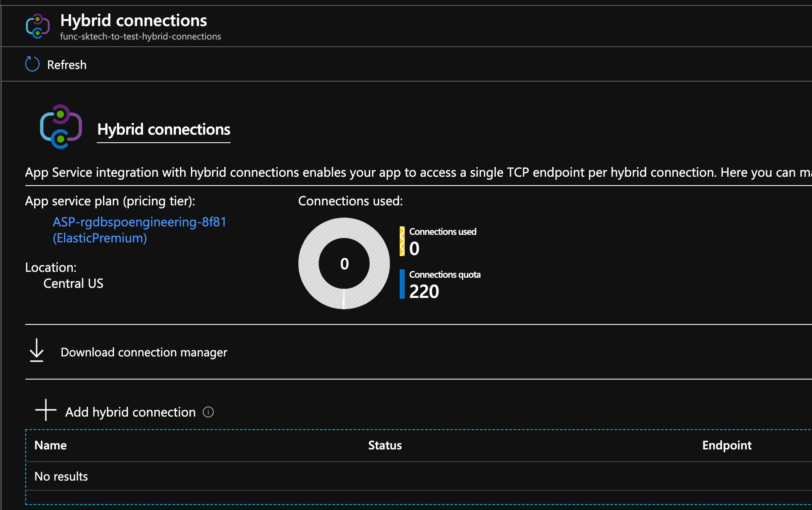812x510 pixels.
Task: Open the info tooltip beside Add hybrid connection
Action: pyautogui.click(x=208, y=412)
